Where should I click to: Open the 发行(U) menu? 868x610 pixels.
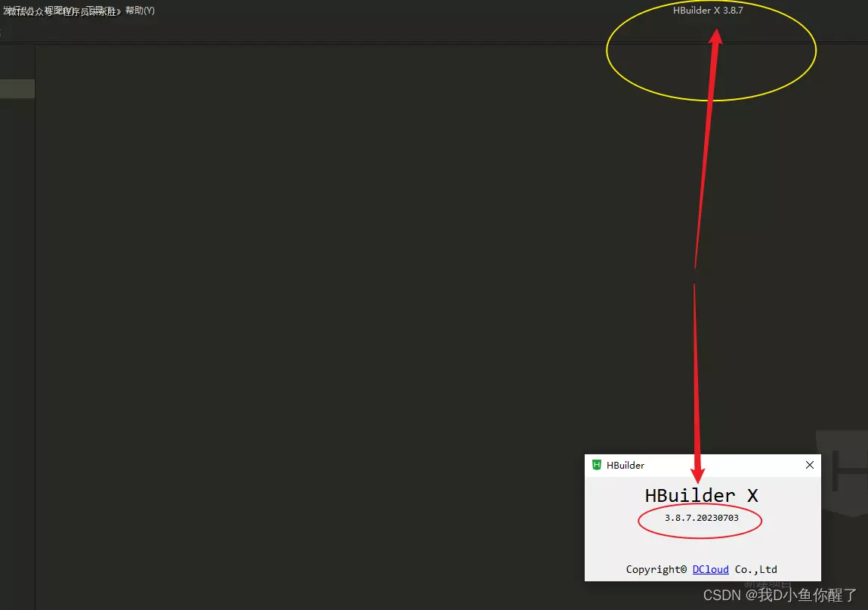(x=17, y=11)
